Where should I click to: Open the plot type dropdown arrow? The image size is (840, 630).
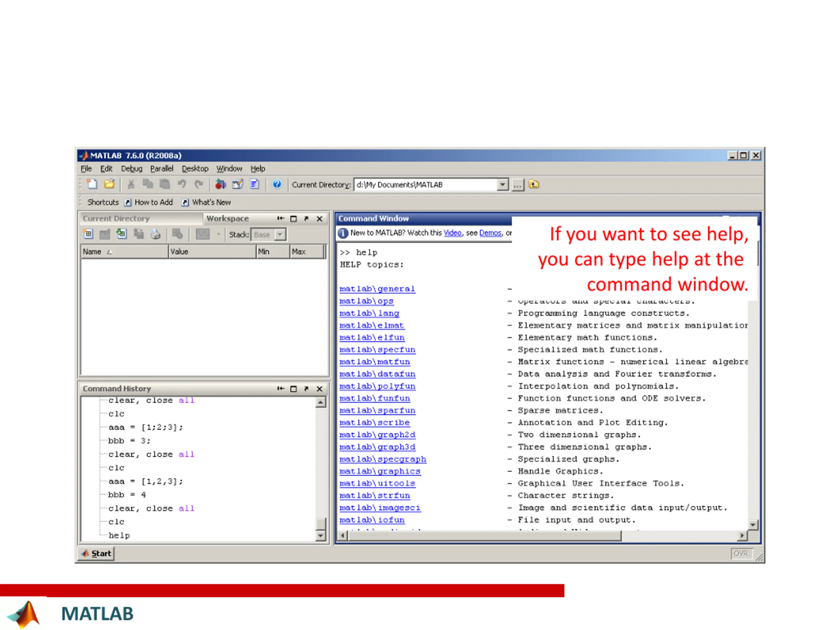coord(218,235)
